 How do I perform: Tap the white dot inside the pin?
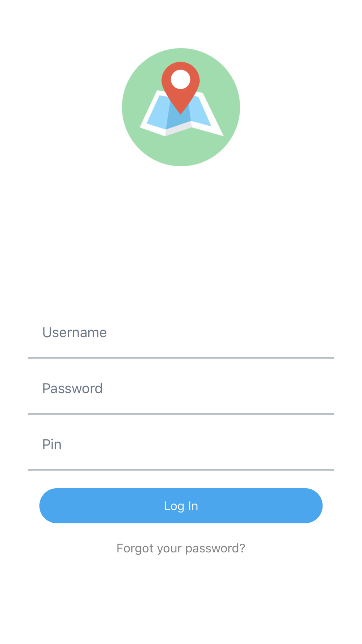pos(181,79)
